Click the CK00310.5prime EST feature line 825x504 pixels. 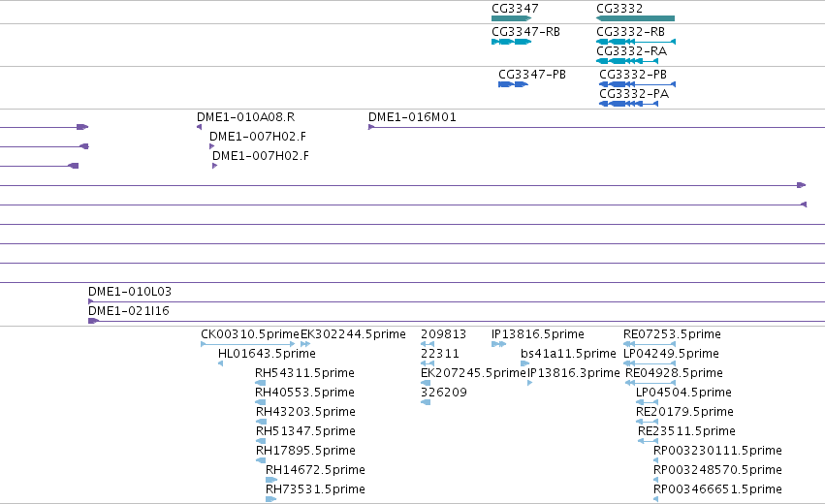point(248,344)
